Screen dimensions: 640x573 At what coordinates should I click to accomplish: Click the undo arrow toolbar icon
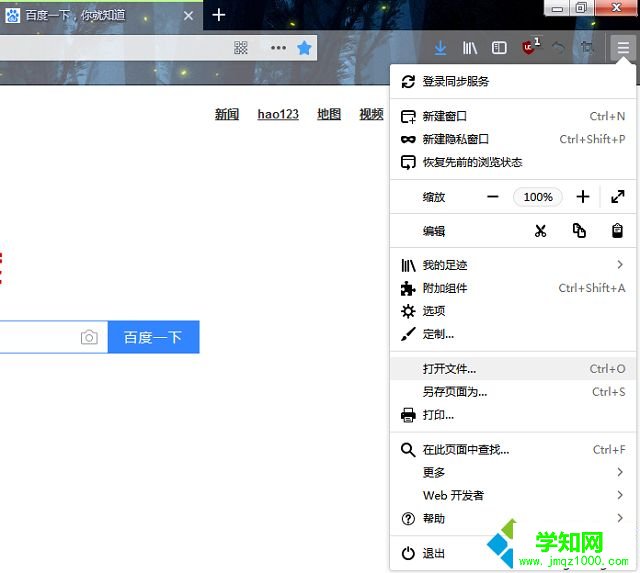[558, 48]
